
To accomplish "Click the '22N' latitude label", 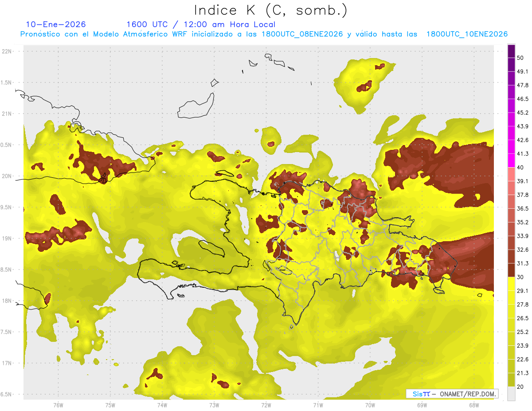I will coord(7,51).
